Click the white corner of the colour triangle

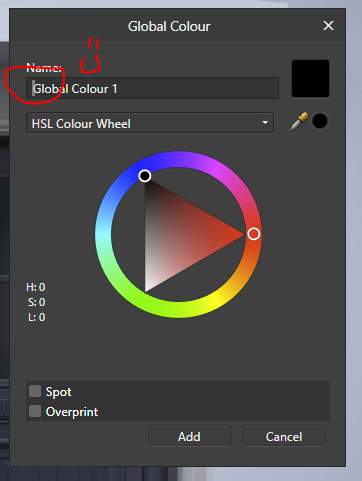tap(146, 289)
